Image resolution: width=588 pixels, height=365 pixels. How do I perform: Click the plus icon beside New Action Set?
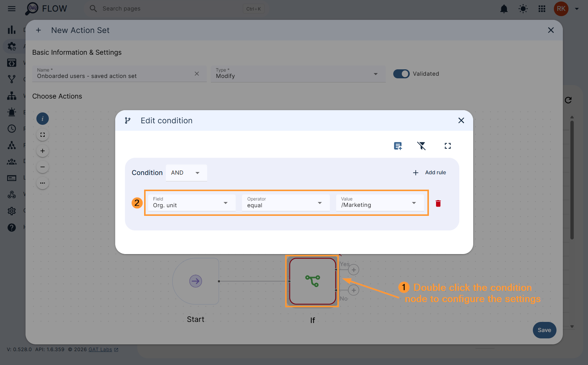pos(38,30)
